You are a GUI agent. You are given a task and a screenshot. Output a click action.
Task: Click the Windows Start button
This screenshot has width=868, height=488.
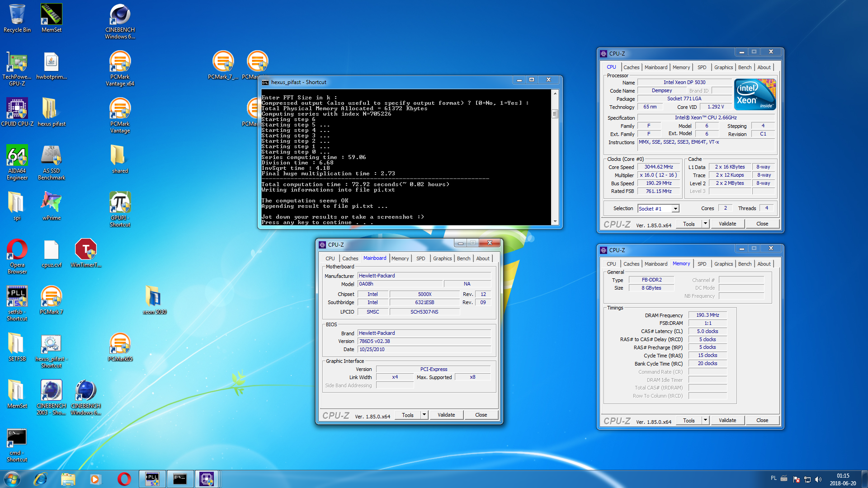[x=12, y=479]
